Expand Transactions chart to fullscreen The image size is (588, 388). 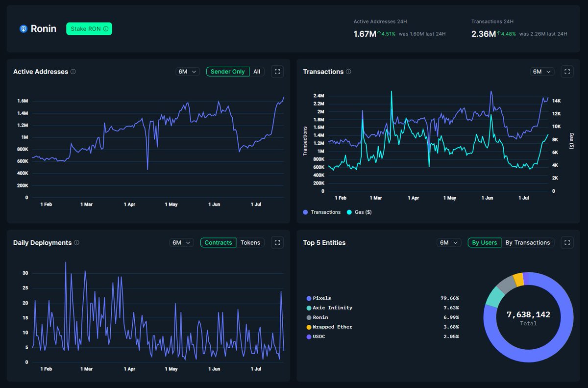click(x=567, y=72)
